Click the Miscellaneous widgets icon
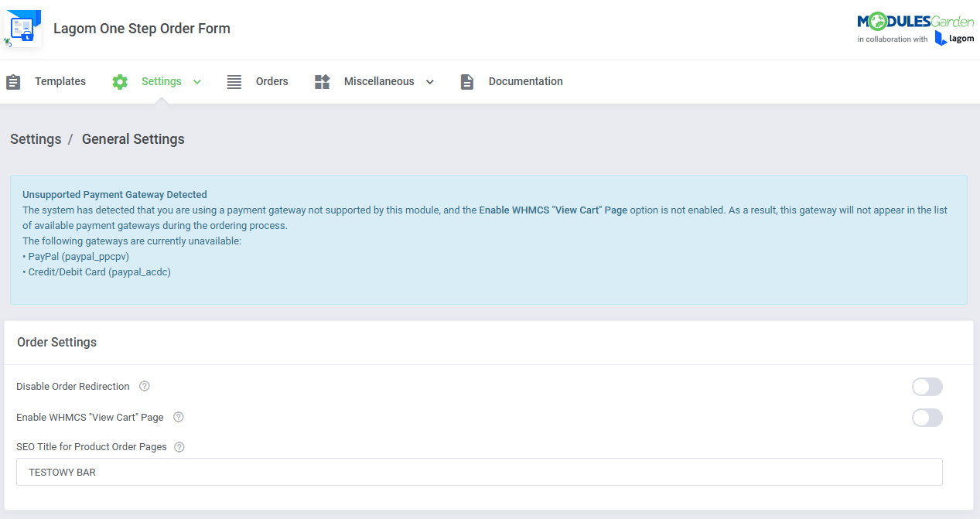Viewport: 980px width, 519px height. pyautogui.click(x=323, y=82)
